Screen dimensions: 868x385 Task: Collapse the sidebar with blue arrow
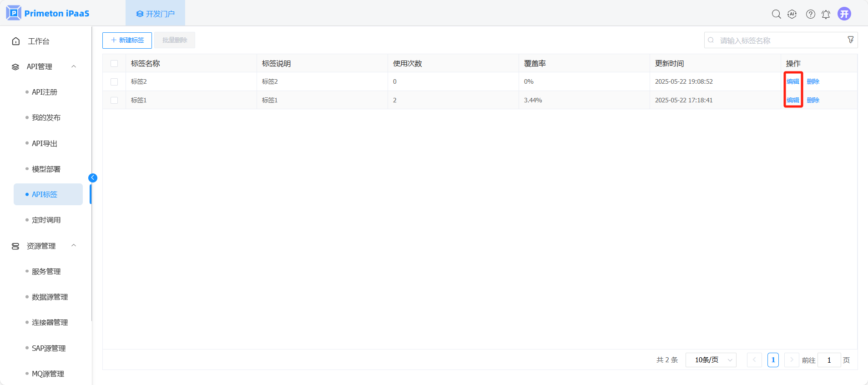point(93,178)
